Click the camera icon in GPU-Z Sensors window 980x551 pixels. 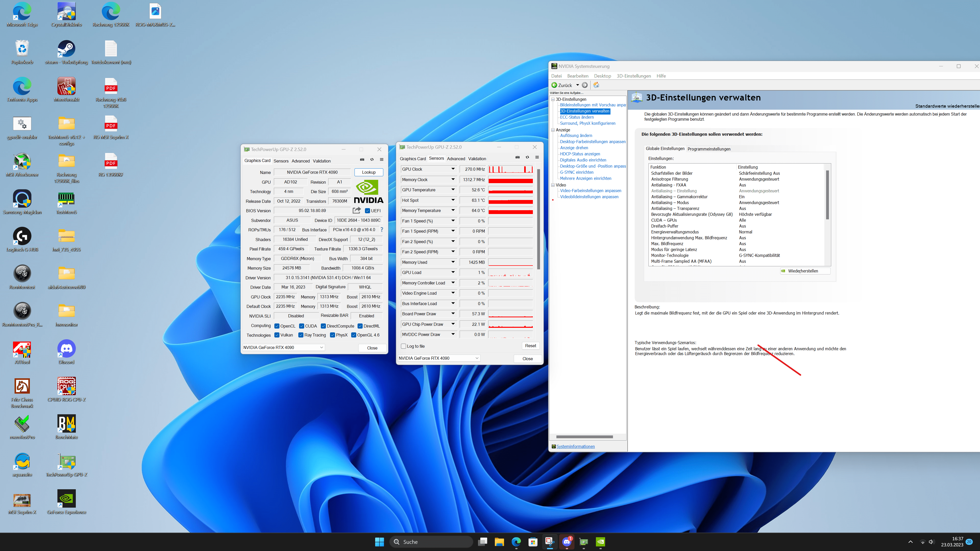coord(517,157)
